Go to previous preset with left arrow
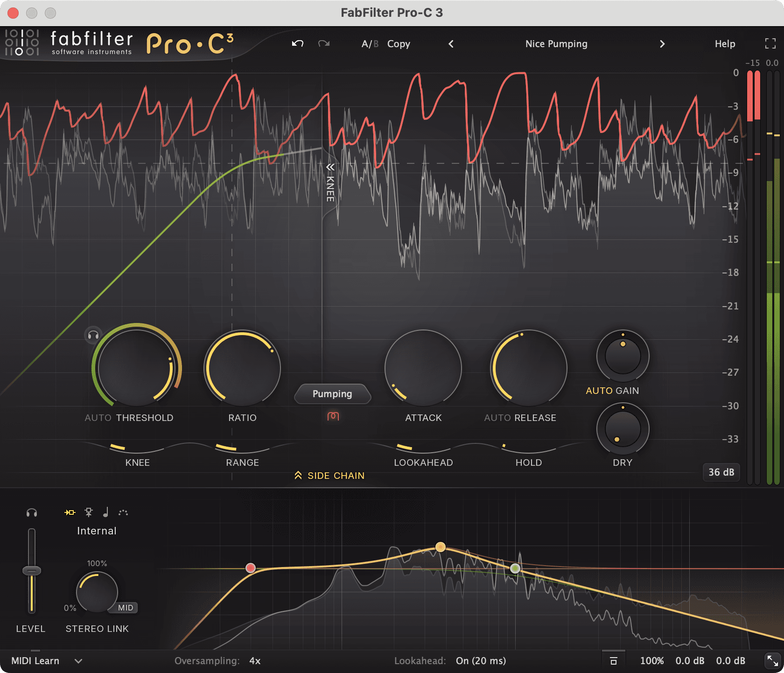 (451, 44)
